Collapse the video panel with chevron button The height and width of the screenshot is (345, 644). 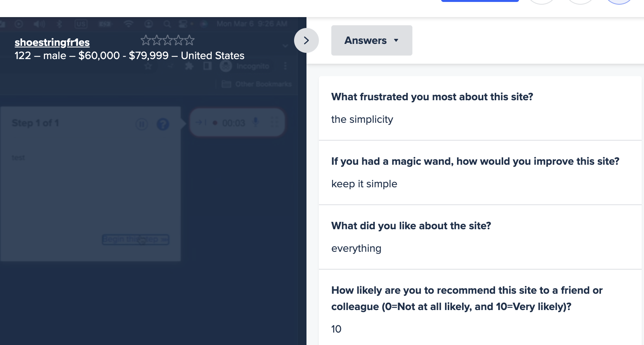pos(306,40)
